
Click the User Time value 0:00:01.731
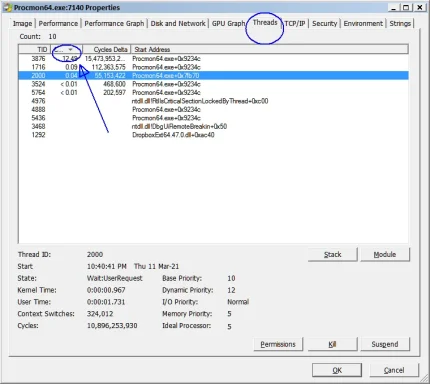[106, 302]
